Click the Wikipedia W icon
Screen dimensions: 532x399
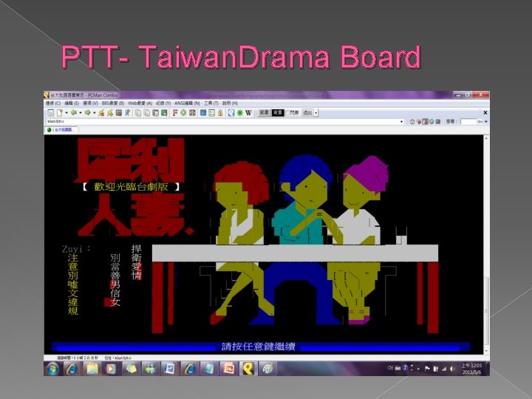point(249,112)
